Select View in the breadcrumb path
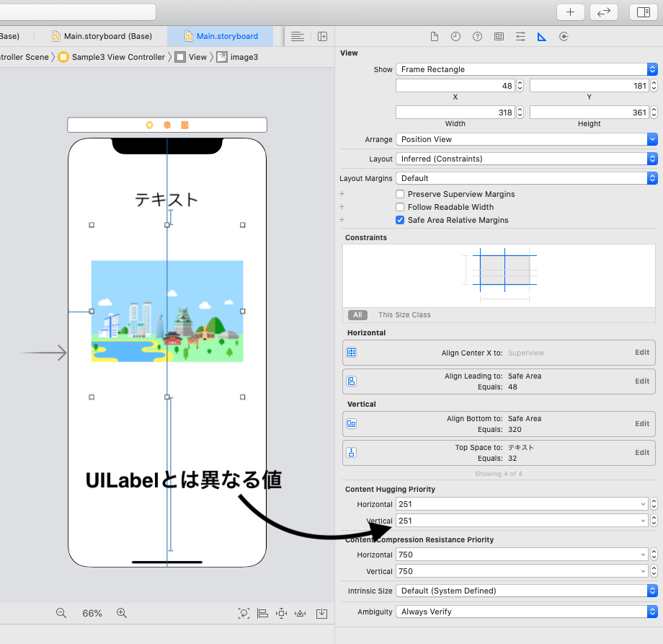663x644 pixels. (x=191, y=57)
